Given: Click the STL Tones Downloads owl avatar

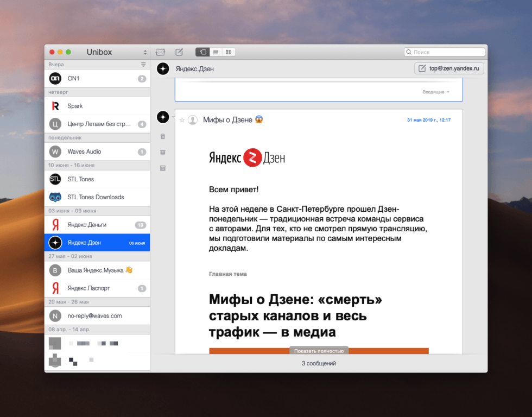Looking at the screenshot, I should 55,197.
